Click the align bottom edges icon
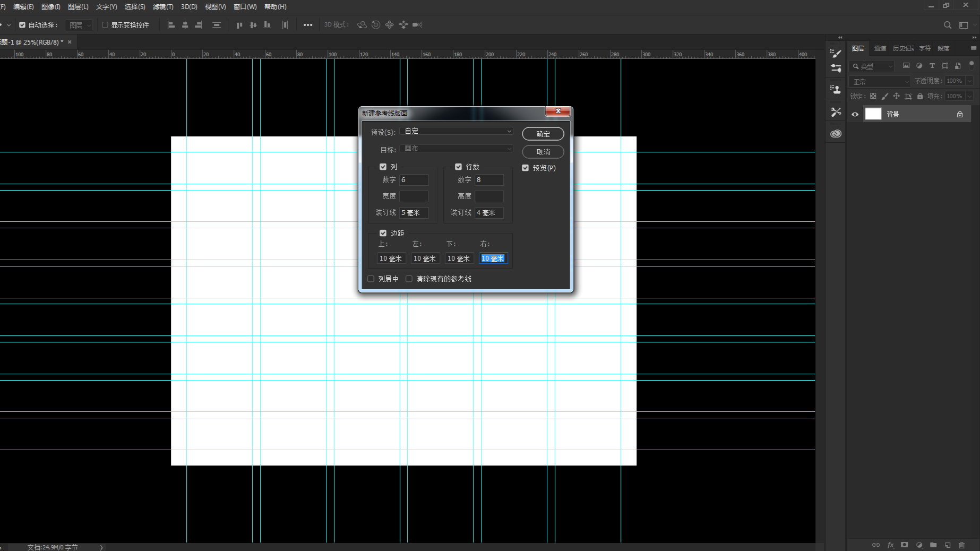980x551 pixels. pyautogui.click(x=267, y=25)
